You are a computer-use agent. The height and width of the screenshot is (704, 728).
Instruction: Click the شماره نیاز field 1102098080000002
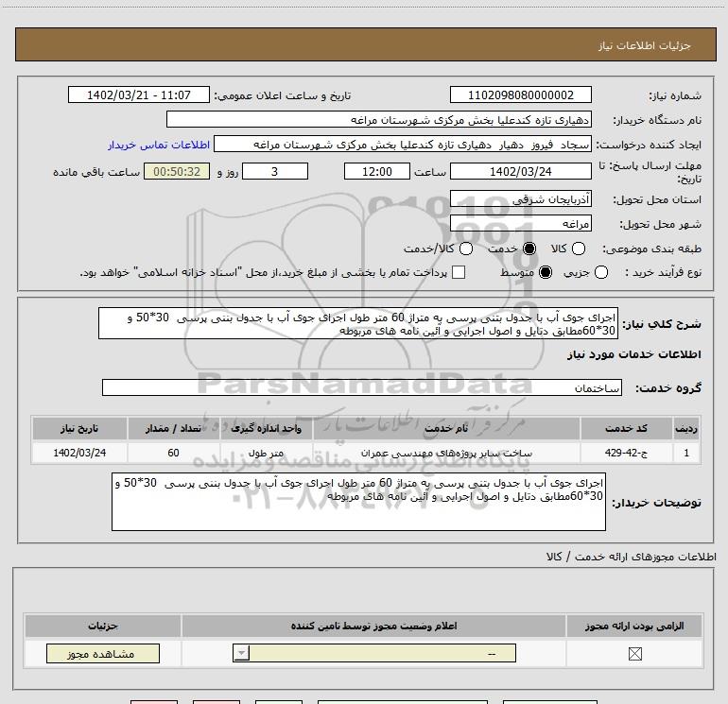[520, 94]
